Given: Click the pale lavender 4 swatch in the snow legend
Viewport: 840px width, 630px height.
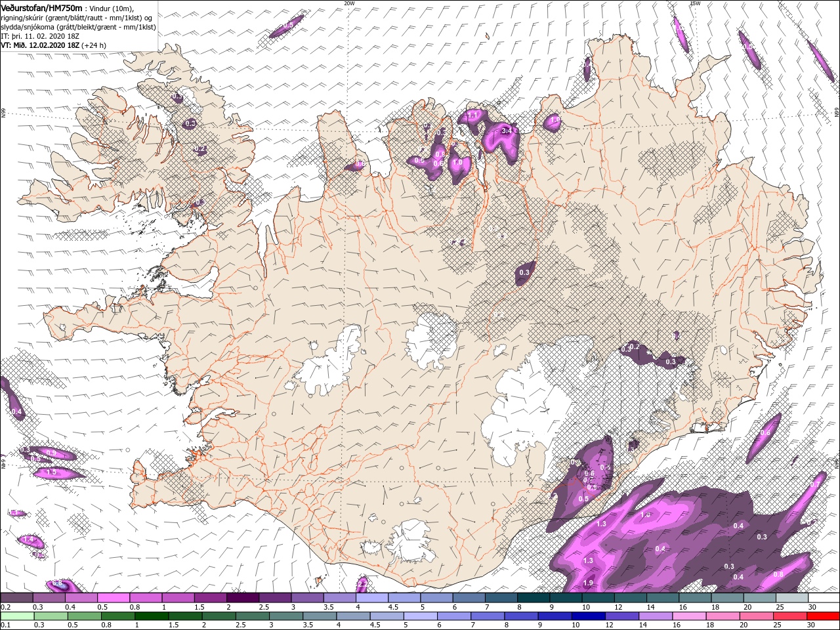Looking at the screenshot, I should click(x=371, y=597).
